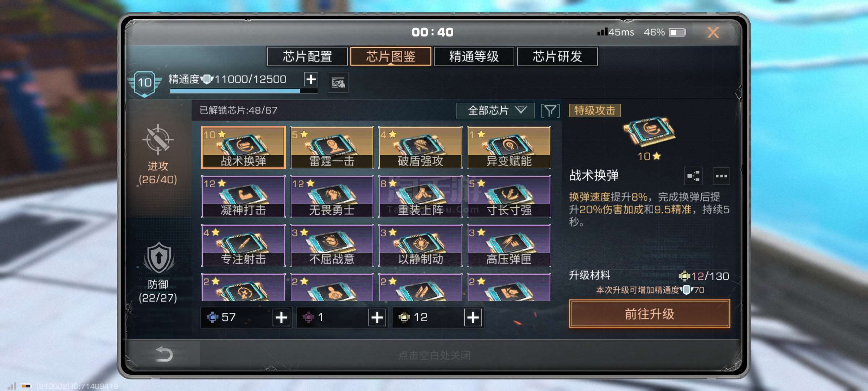Open the filter funnel icon
This screenshot has height=391, width=868.
pos(550,111)
